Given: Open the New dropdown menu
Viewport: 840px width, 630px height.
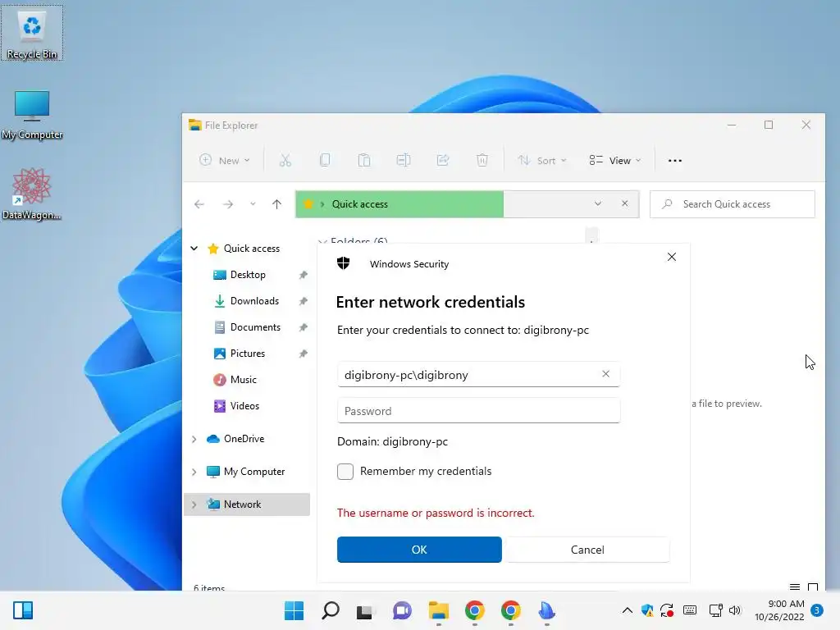Looking at the screenshot, I should 225,160.
